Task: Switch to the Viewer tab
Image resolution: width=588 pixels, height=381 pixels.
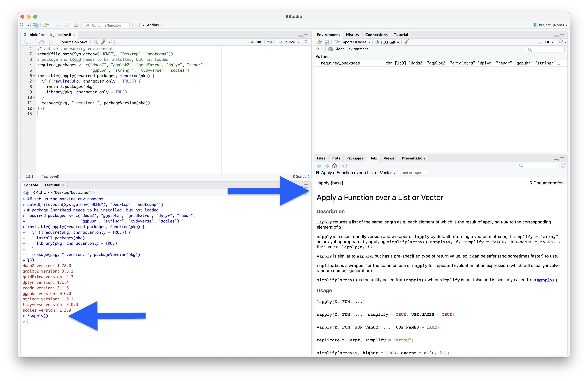Action: pyautogui.click(x=390, y=158)
